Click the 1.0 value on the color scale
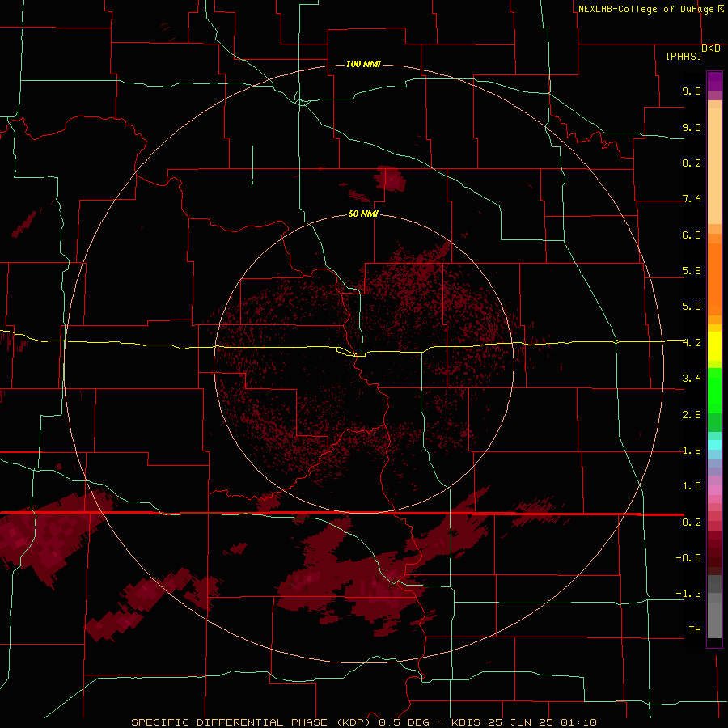Viewport: 728px width, 728px height. click(692, 486)
